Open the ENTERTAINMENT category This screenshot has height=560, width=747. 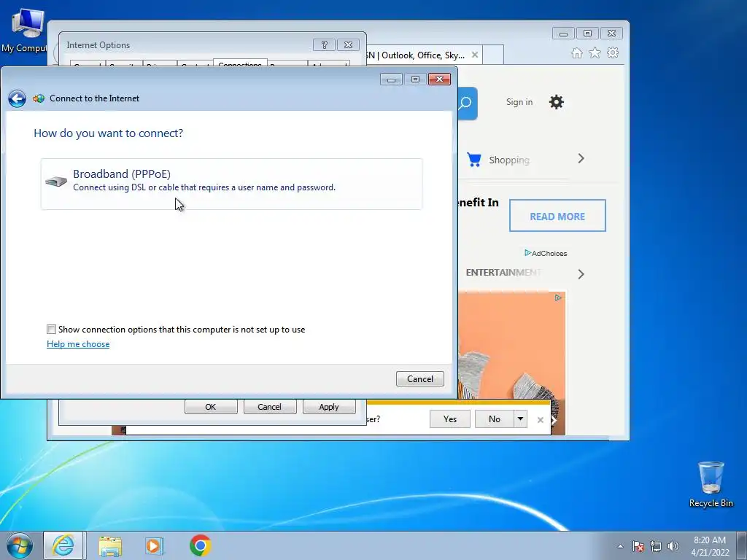point(503,273)
